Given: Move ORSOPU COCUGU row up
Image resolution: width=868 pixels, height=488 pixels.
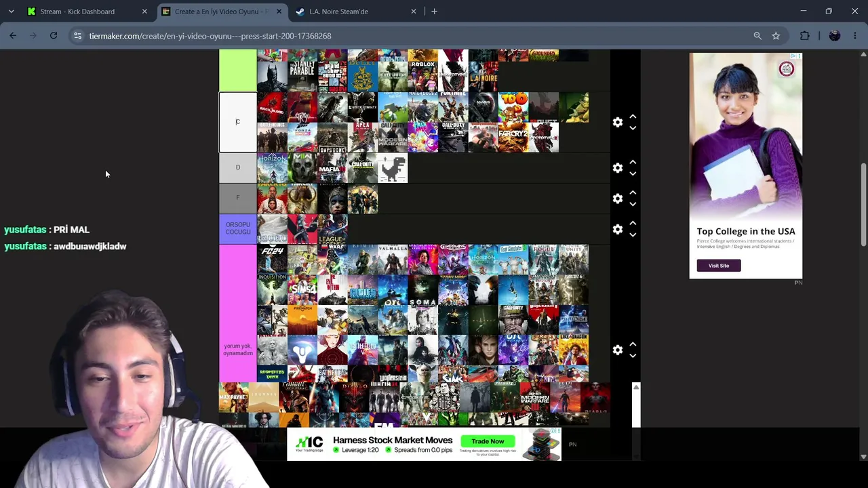Looking at the screenshot, I should tap(633, 223).
